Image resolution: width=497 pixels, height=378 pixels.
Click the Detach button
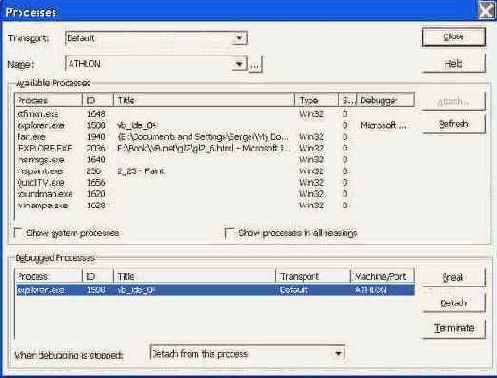[x=454, y=303]
